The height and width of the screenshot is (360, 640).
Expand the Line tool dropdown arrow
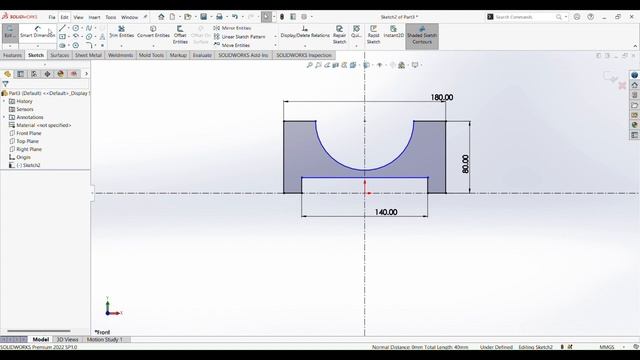68,28
